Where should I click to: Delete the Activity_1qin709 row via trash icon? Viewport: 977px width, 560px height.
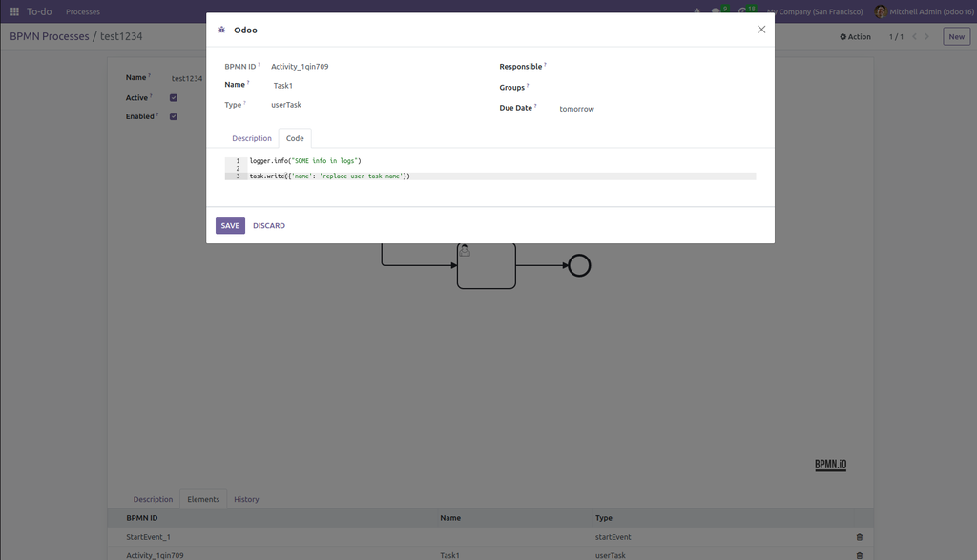tap(860, 555)
